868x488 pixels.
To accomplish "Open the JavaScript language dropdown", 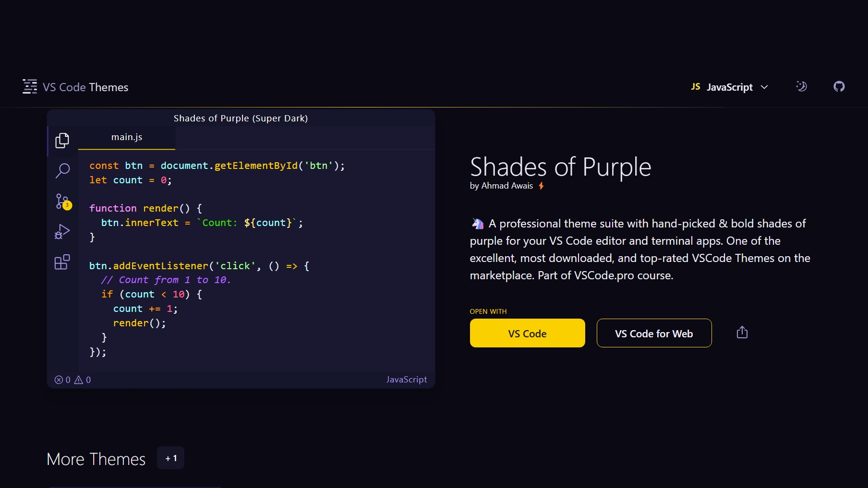I will [x=729, y=87].
